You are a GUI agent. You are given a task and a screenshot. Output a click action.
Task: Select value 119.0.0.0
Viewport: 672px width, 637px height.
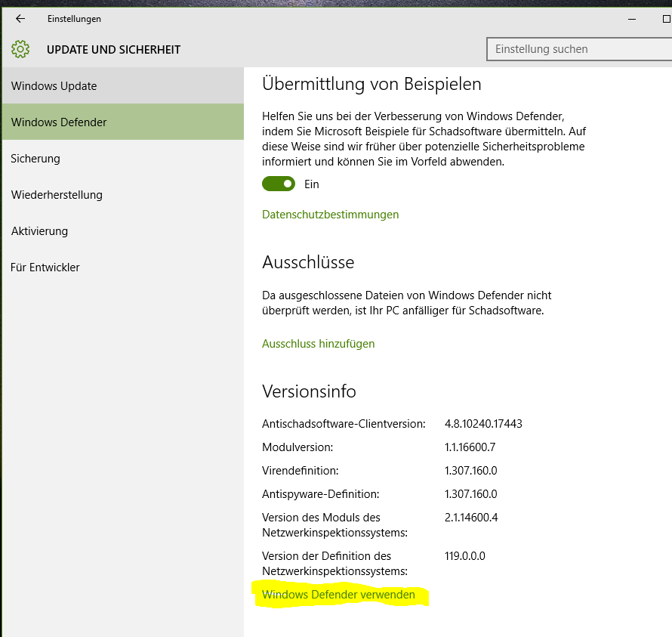464,556
